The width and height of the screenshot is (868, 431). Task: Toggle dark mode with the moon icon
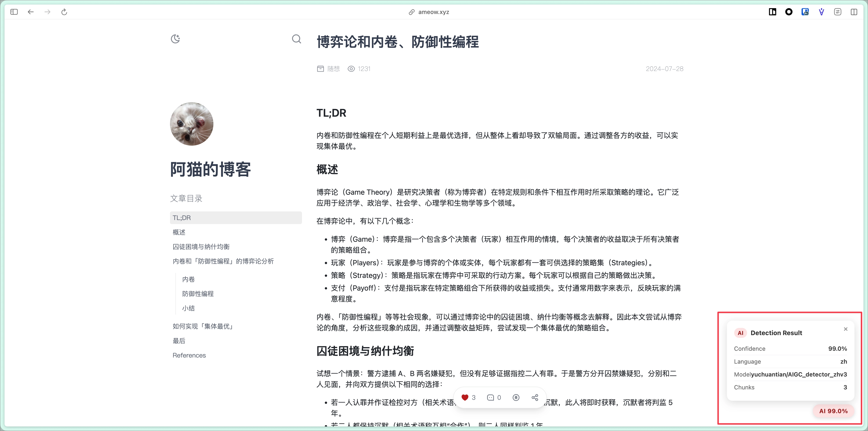175,39
